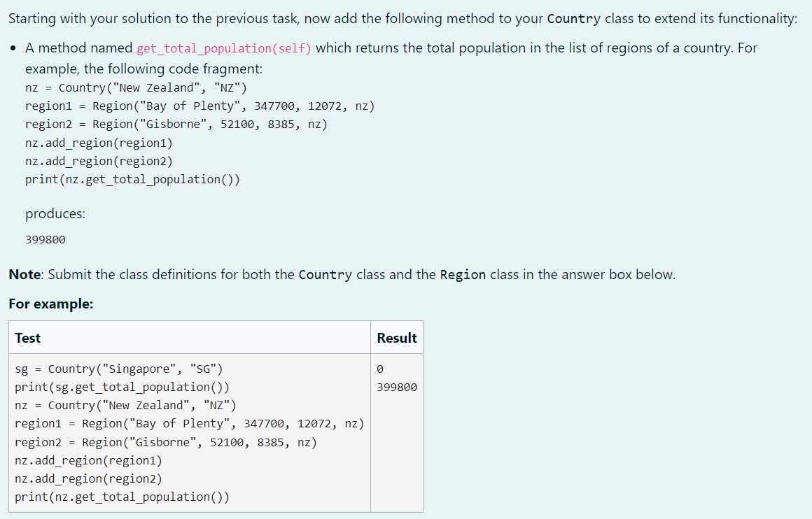This screenshot has height=519, width=812.
Task: Click the first nz.add_region(region1) call
Action: pos(98,142)
